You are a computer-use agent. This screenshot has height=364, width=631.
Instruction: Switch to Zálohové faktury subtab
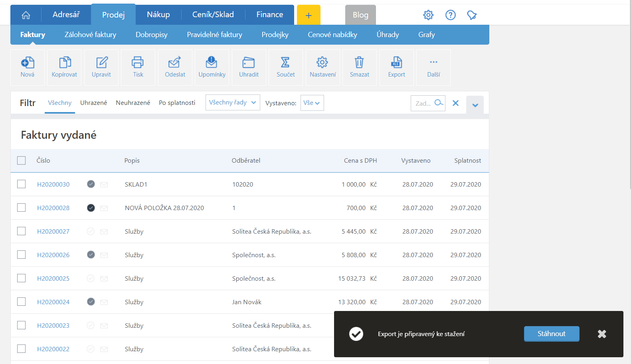coord(91,35)
